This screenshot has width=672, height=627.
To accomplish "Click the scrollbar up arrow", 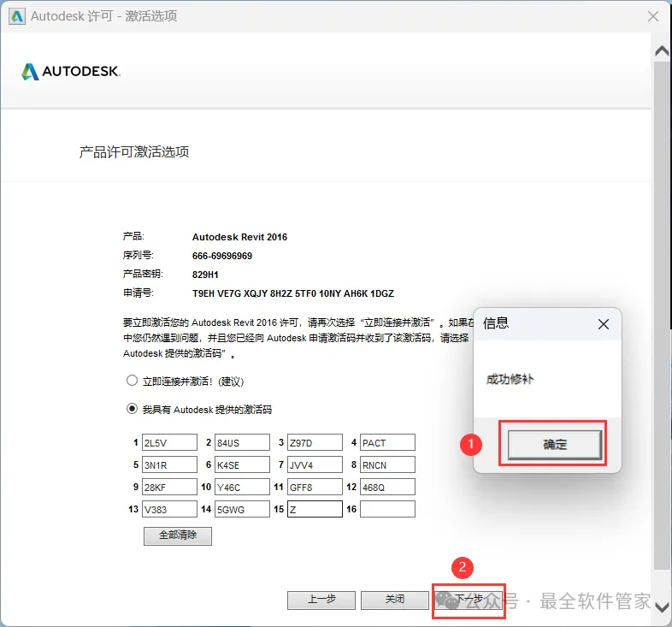I will coord(662,51).
